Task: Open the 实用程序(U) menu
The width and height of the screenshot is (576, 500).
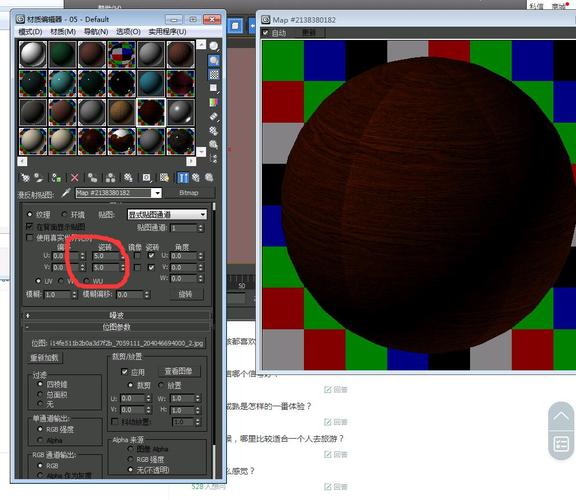Action: point(167,32)
